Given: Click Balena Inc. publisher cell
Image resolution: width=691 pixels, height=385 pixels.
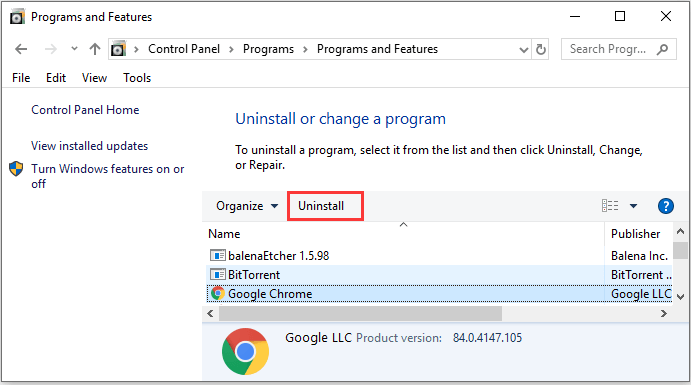Looking at the screenshot, I should point(639,256).
